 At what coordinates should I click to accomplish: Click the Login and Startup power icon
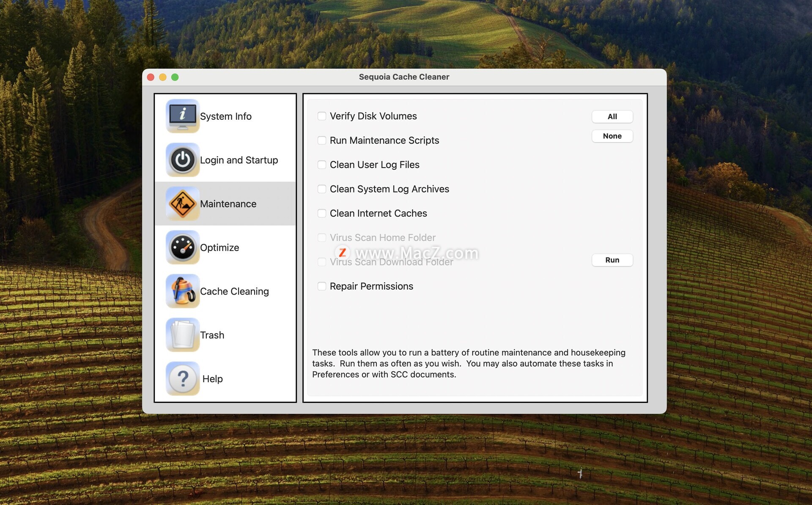[x=183, y=160]
